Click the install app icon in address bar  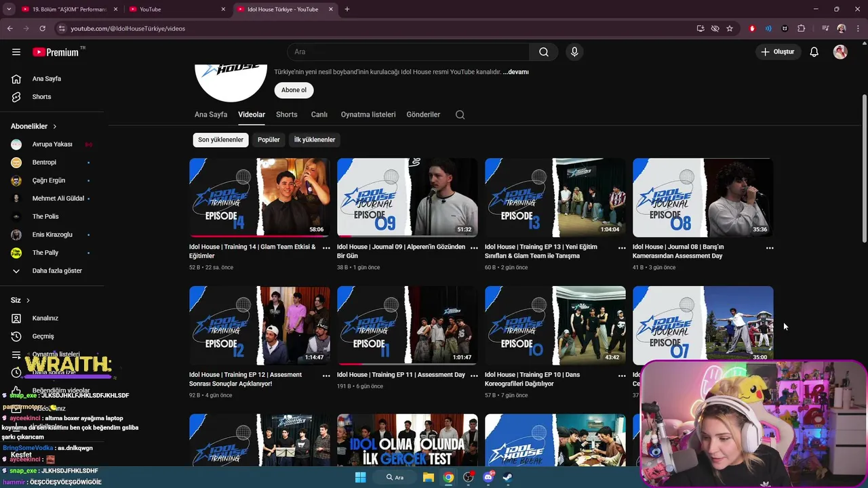(x=701, y=28)
